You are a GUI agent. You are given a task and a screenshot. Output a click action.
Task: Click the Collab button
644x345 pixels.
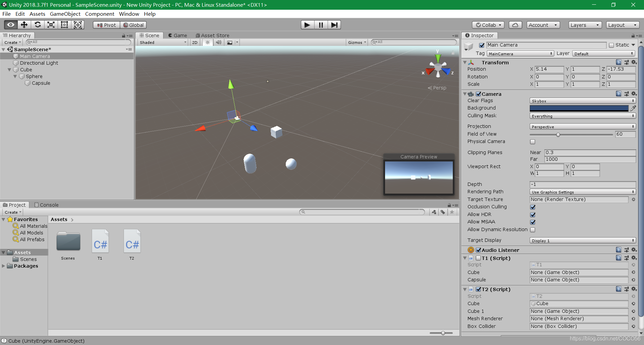point(488,25)
